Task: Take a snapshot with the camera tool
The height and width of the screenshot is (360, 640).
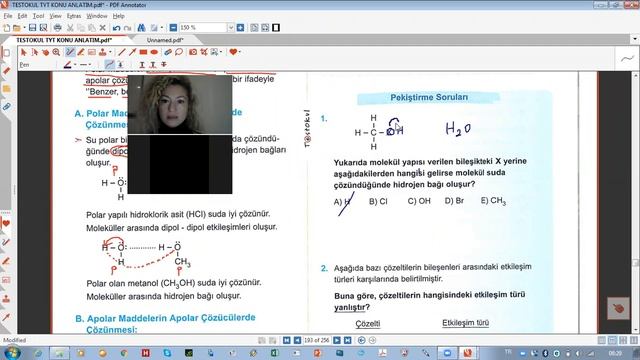Action: tap(193, 52)
